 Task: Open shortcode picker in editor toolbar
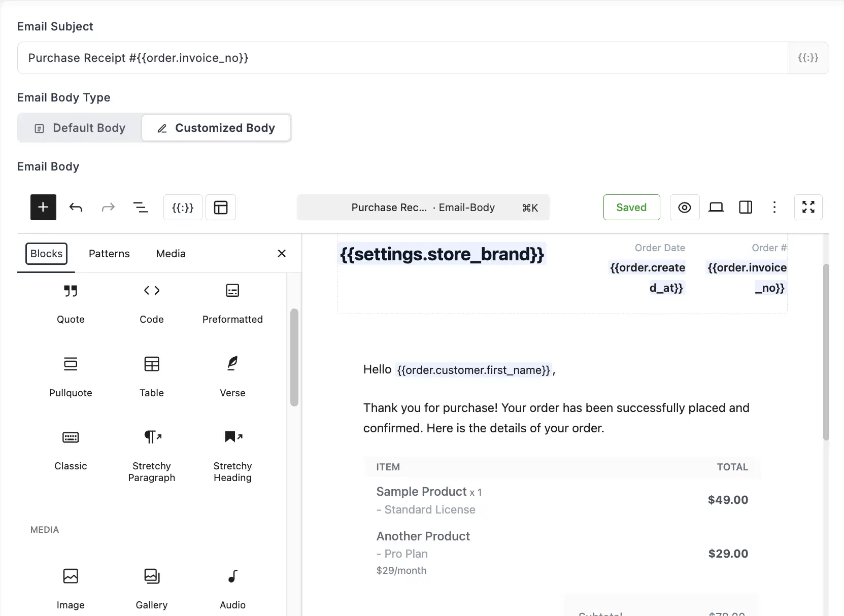[x=183, y=207]
